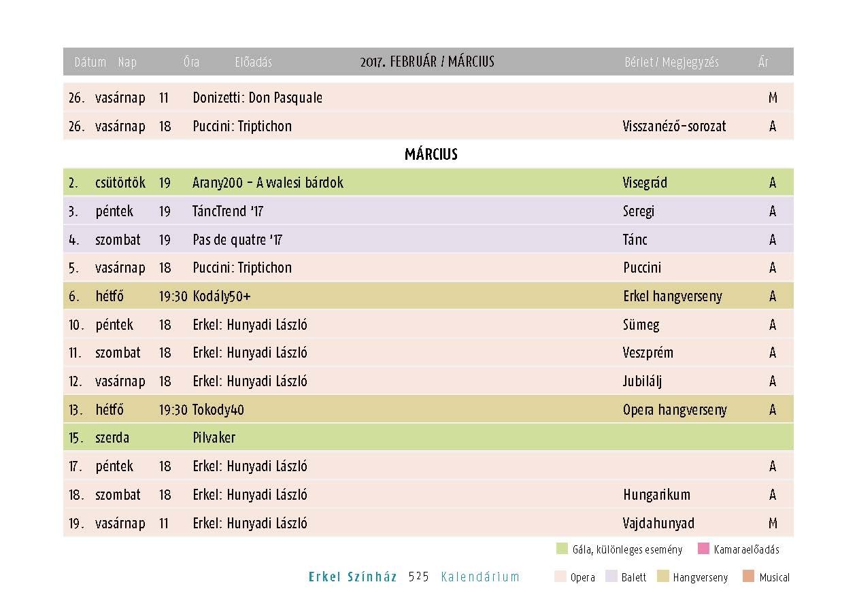857x616 pixels.
Task: Select the "Pas de quatre '17" performance
Action: tap(237, 240)
